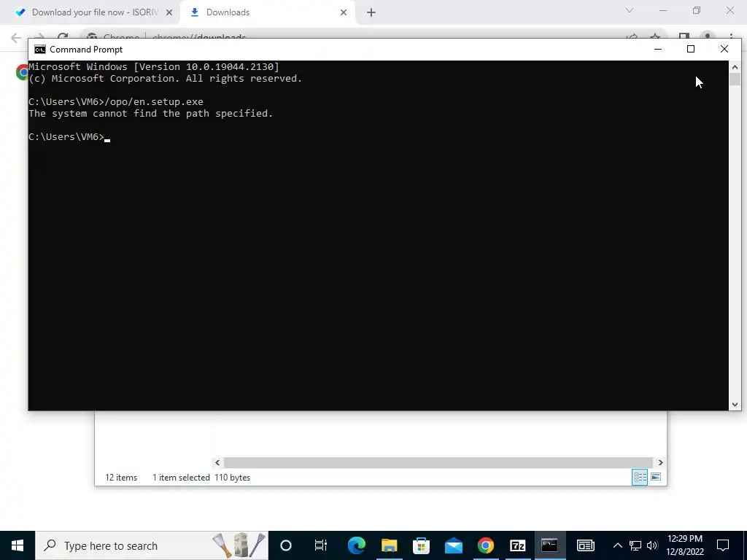Go back in Chrome
Image resolution: width=747 pixels, height=560 pixels.
(16, 38)
